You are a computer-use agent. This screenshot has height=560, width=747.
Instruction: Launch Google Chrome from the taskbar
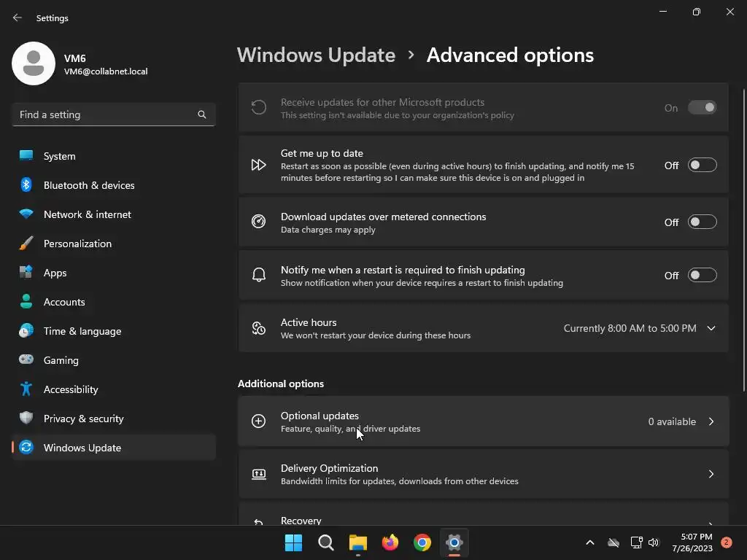(422, 542)
